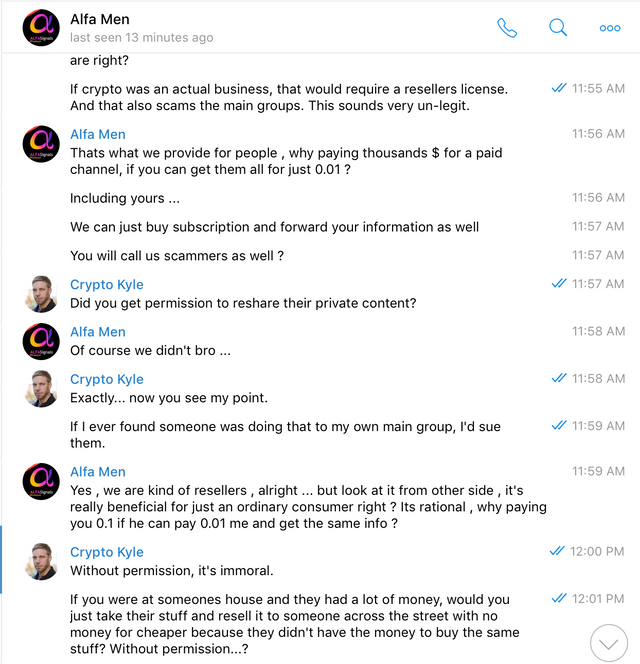Select message 'You will call us scammers as well ?'

(177, 256)
